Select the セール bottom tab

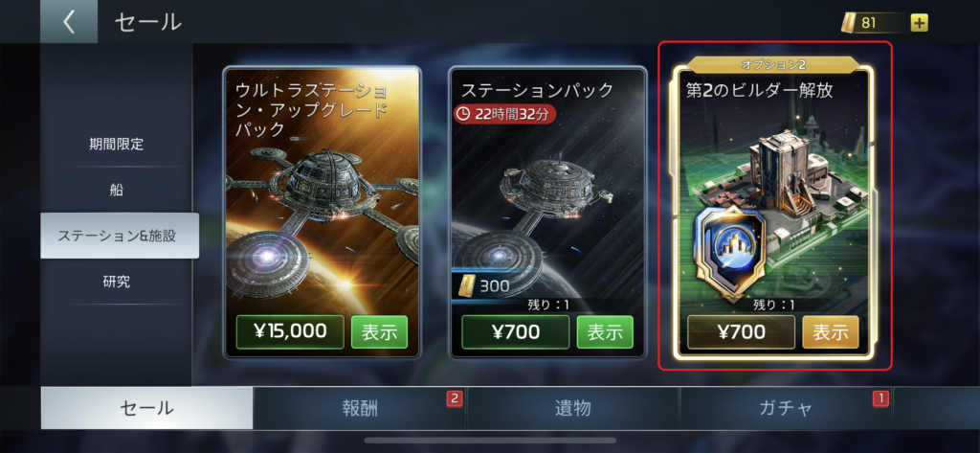146,408
